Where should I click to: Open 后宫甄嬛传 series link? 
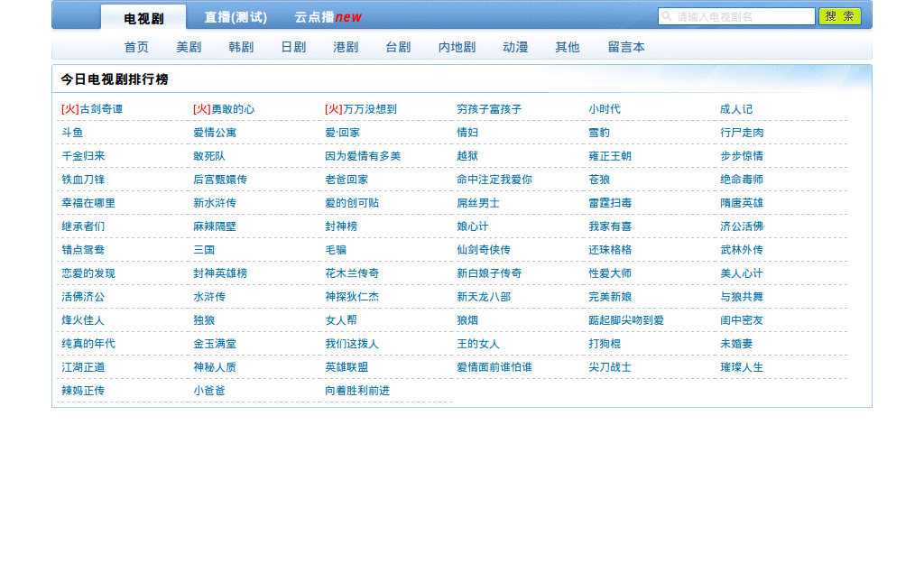[220, 180]
